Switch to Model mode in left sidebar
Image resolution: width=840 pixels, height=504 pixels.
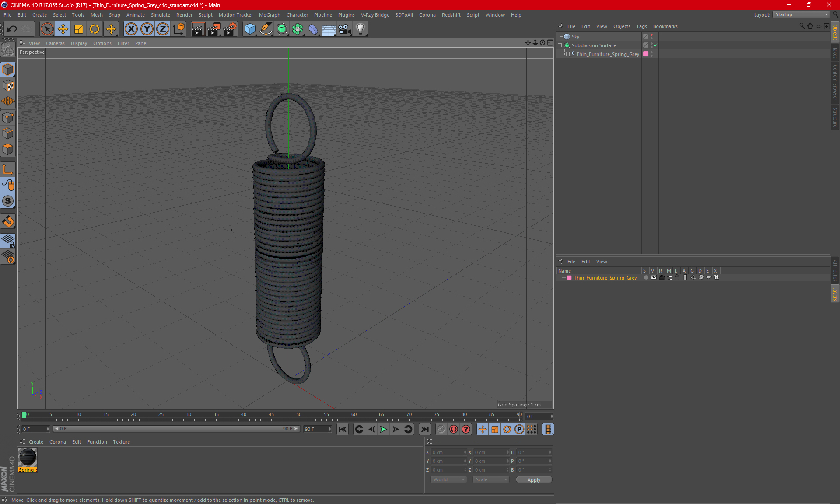8,70
